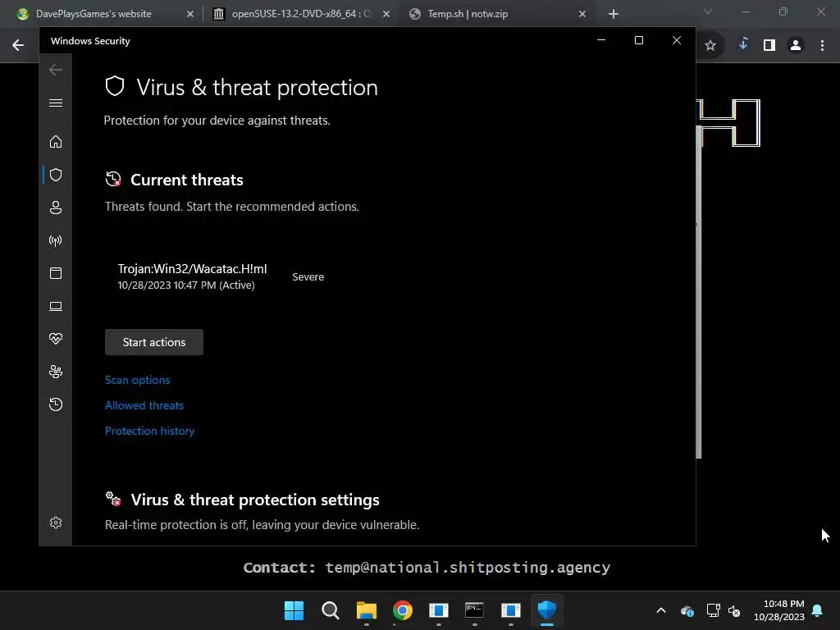Switch to Windows Security taskbar icon
Image resolution: width=840 pixels, height=630 pixels.
click(547, 610)
